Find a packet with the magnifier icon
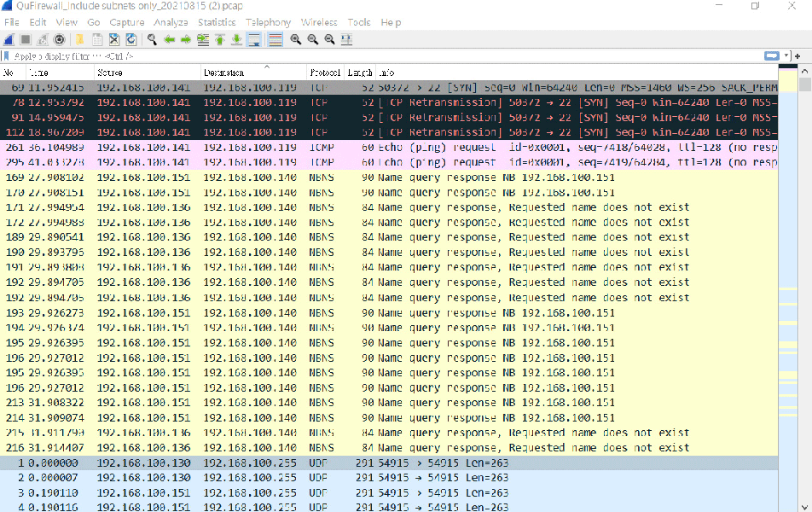Screen dimensions: 812x512 pos(152,40)
